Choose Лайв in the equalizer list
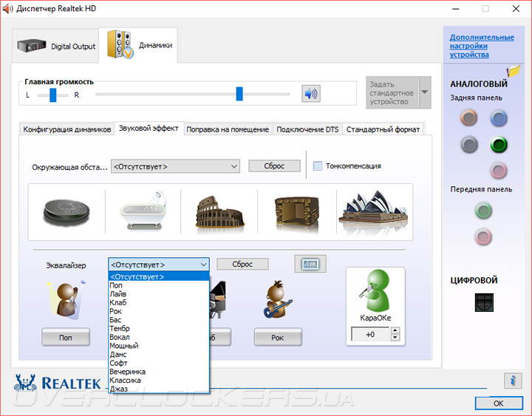 pos(158,294)
